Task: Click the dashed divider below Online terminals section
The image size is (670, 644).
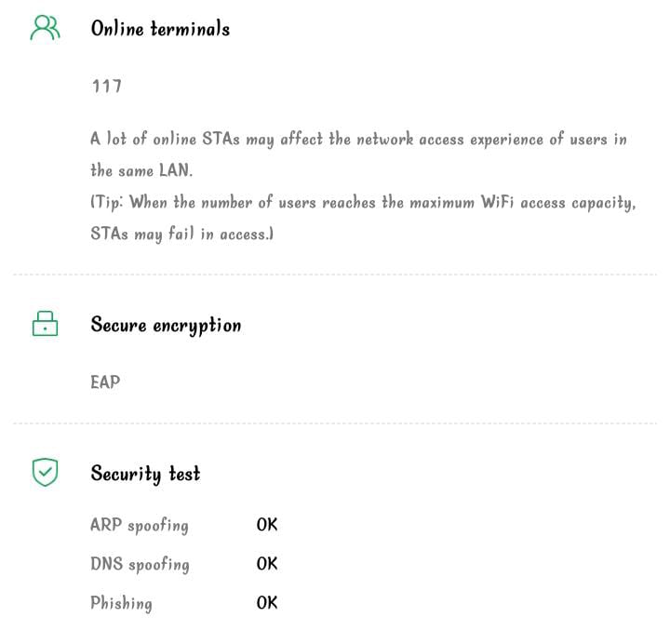Action: pos(335,275)
